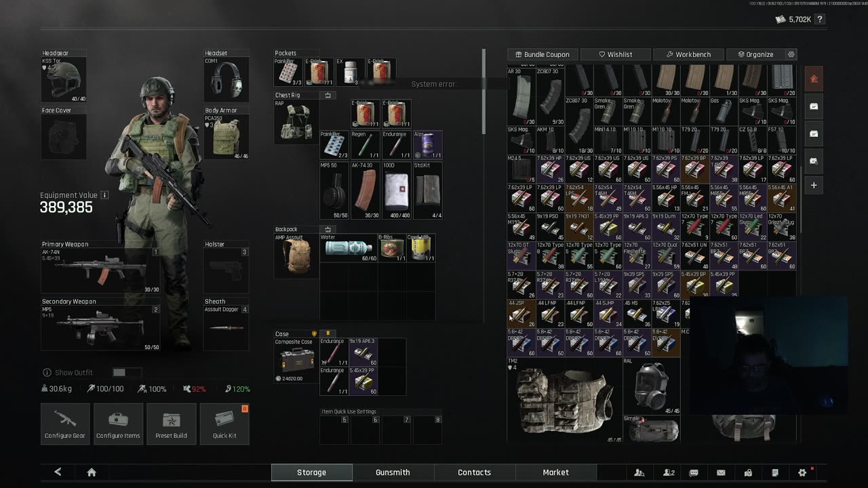Image resolution: width=868 pixels, height=488 pixels.
Task: Open the settings gear in bottom bar
Action: [802, 472]
